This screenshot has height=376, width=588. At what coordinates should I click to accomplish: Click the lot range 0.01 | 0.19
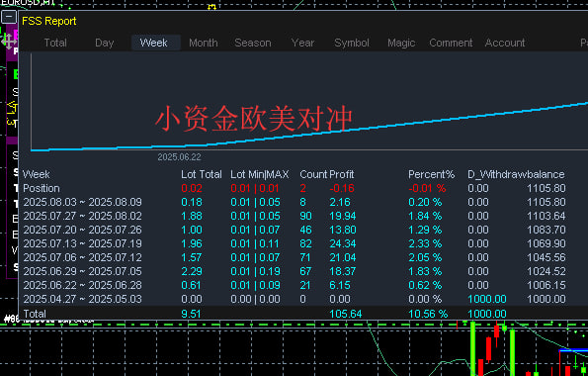(255, 271)
